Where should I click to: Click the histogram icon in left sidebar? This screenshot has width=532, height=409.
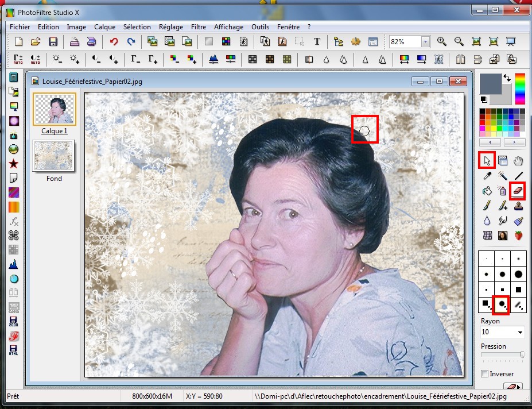coord(14,264)
